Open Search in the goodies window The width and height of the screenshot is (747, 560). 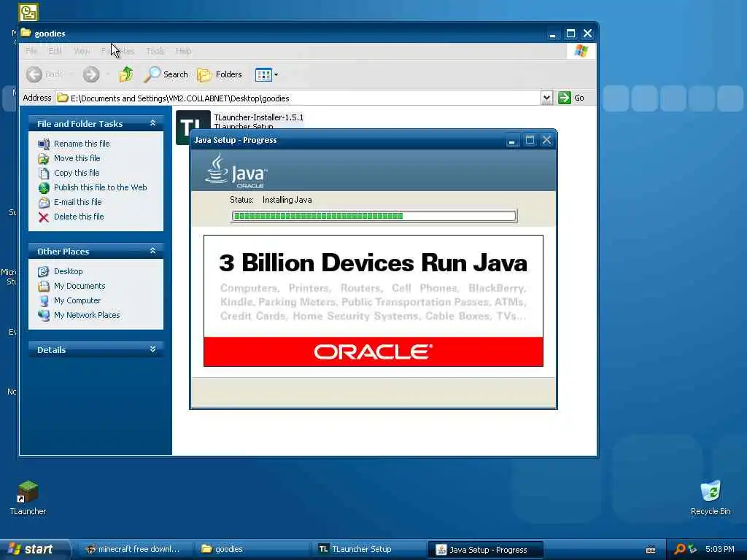(x=166, y=74)
